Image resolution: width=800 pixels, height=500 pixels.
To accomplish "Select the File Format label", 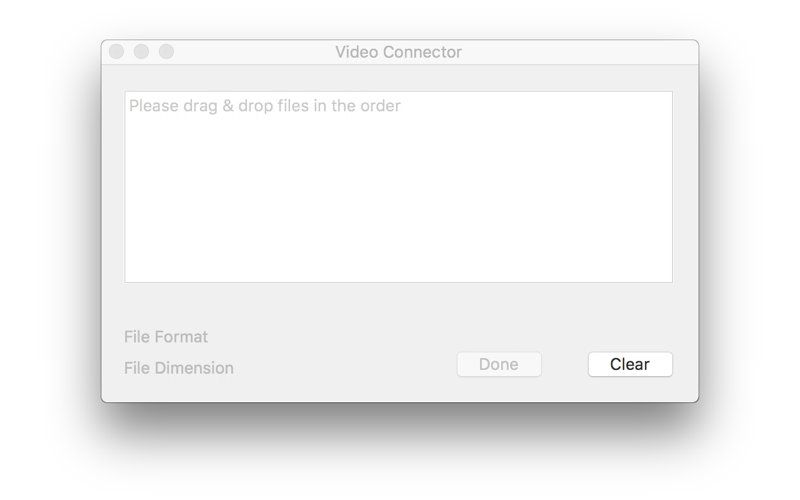I will click(166, 337).
